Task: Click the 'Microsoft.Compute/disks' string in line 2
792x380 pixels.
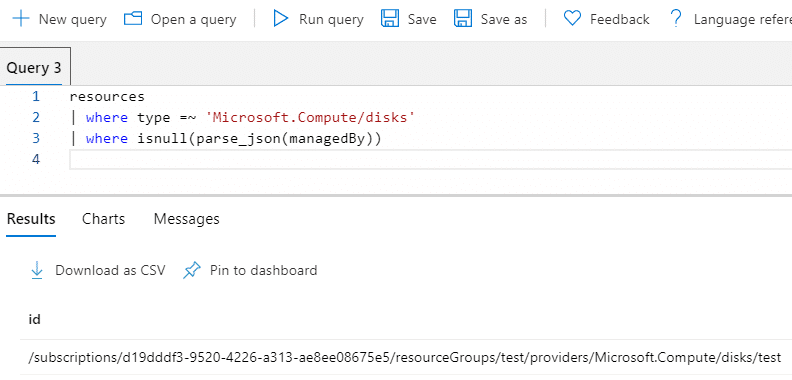Action: 310,117
